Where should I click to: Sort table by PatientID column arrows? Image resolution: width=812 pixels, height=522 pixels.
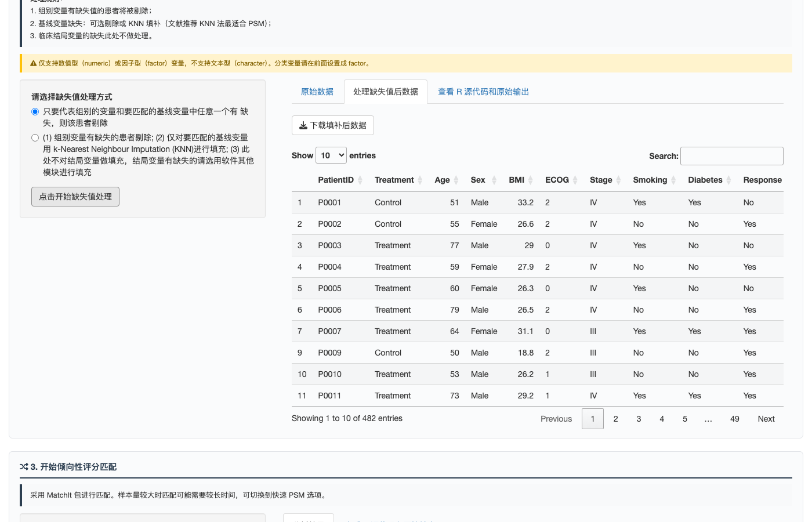click(x=360, y=180)
